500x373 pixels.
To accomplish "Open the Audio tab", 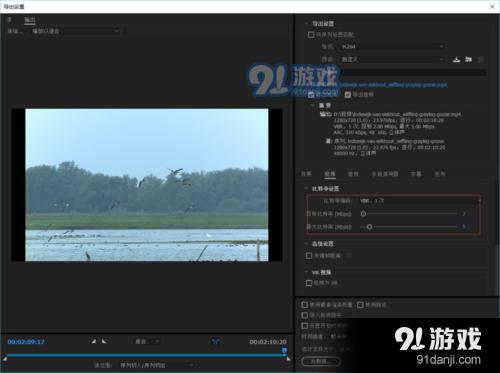I will 353,174.
